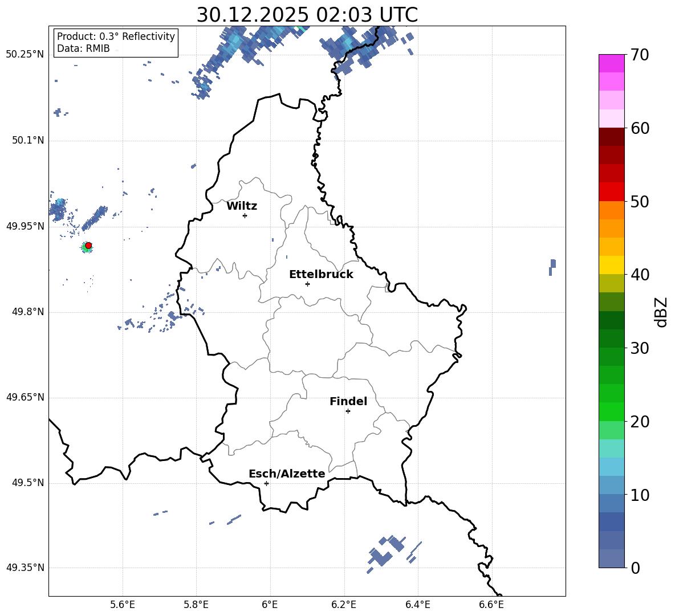Click the bright red colorbar segment above 50
The height and width of the screenshot is (616, 675).
(612, 192)
